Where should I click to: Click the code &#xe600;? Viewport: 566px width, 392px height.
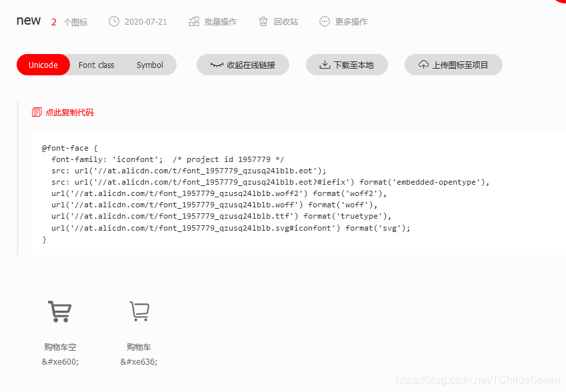coord(60,362)
